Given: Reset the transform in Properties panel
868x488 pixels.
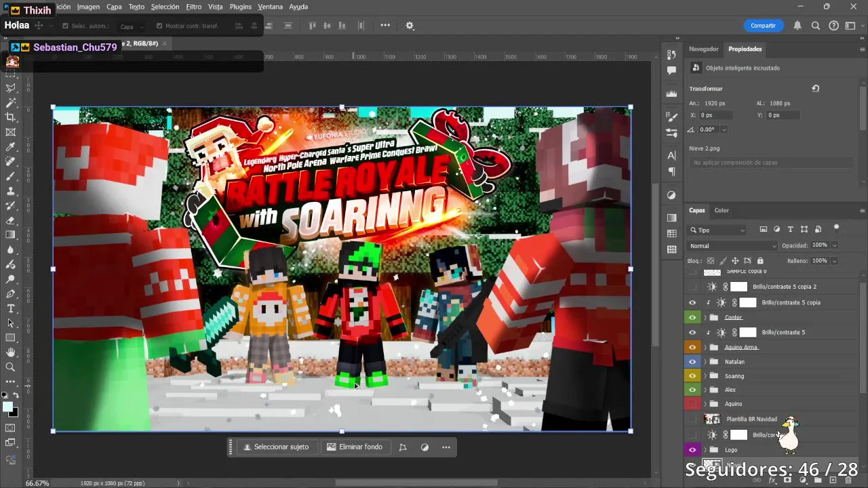Looking at the screenshot, I should 816,89.
